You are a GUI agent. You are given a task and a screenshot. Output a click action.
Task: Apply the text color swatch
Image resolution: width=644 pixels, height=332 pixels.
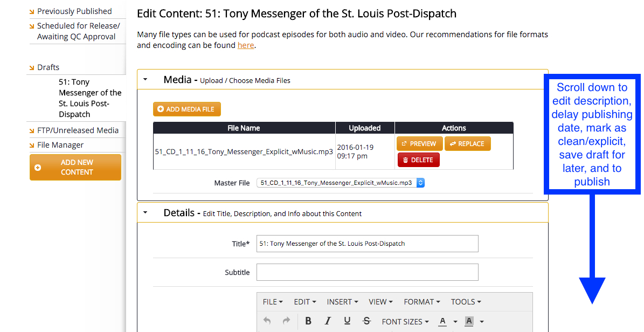click(442, 321)
